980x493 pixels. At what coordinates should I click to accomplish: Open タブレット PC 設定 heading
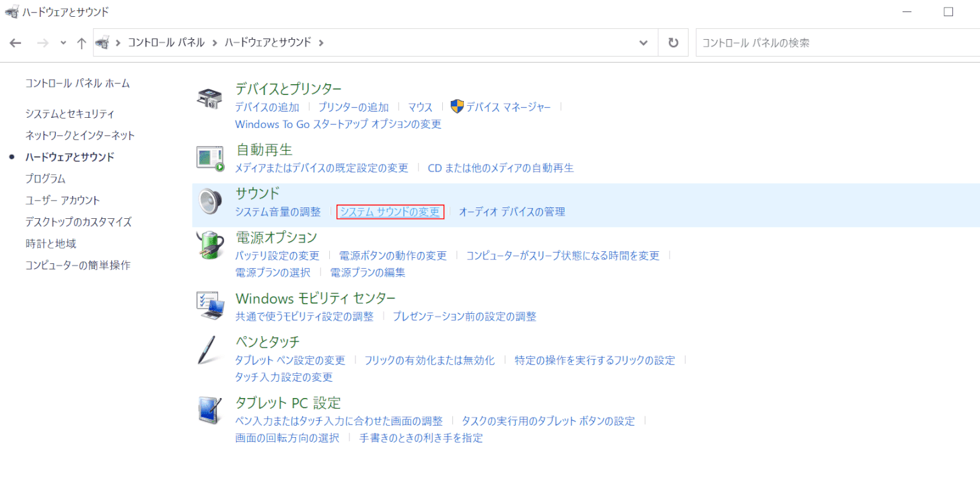(288, 402)
